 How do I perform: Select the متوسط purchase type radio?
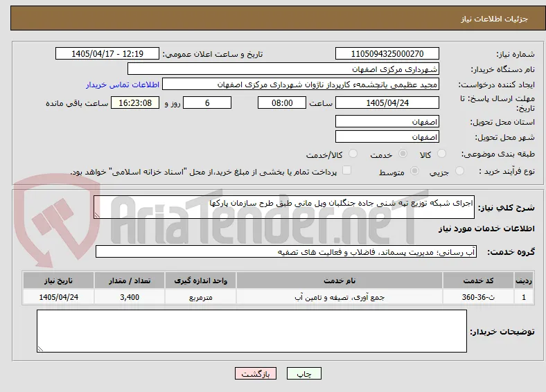coord(414,171)
